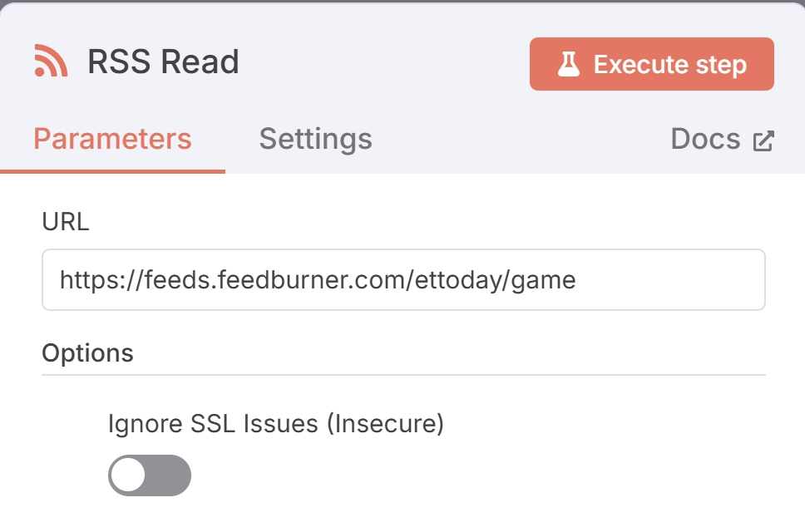Click the word Docs in the header

705,139
